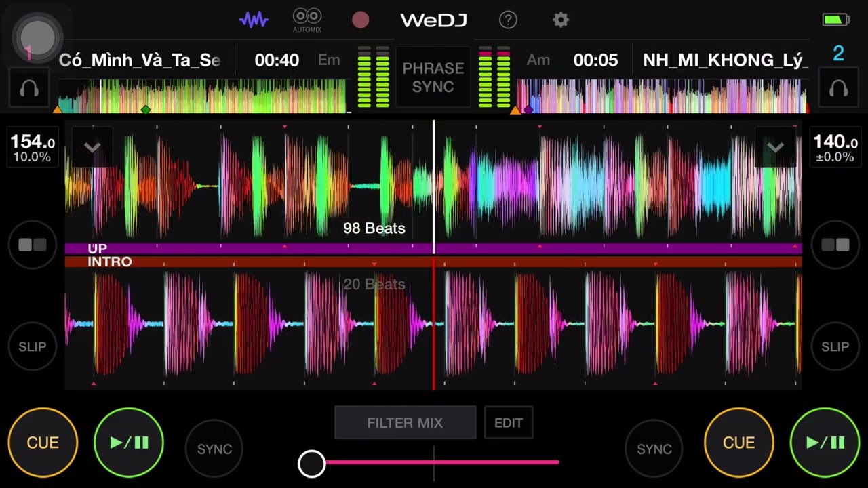
Task: Hit the left deck CUE button
Action: coord(43,443)
